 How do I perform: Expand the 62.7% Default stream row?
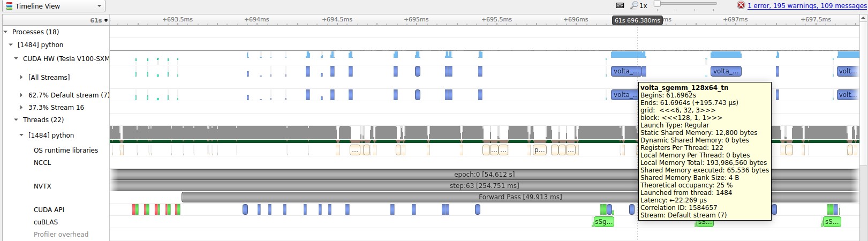coord(21,95)
